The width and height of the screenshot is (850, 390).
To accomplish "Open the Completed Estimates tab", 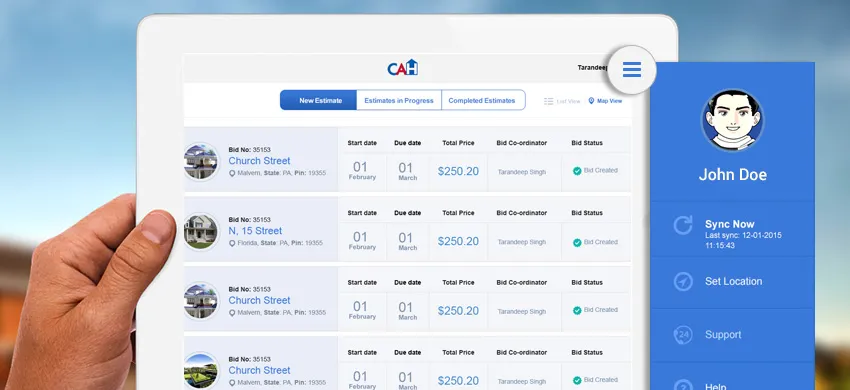I will tap(482, 100).
